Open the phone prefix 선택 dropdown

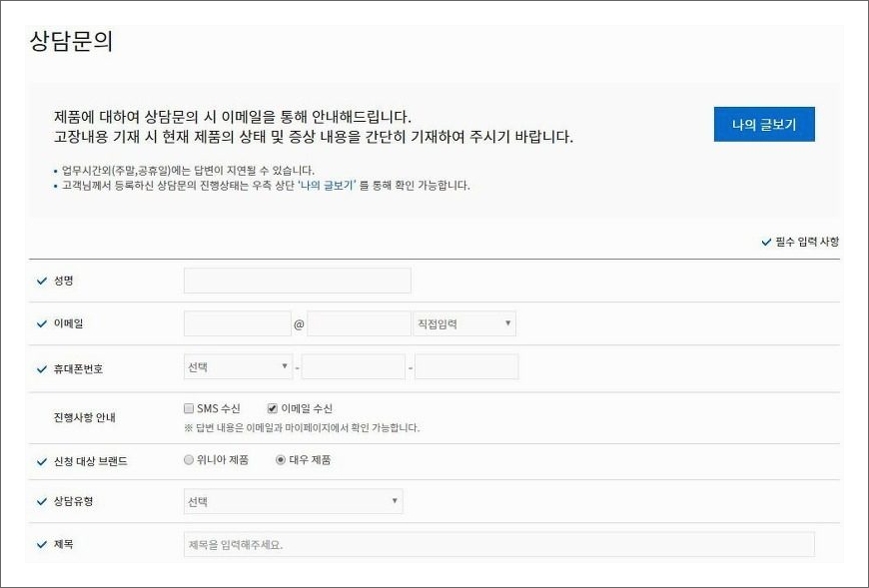[238, 366]
